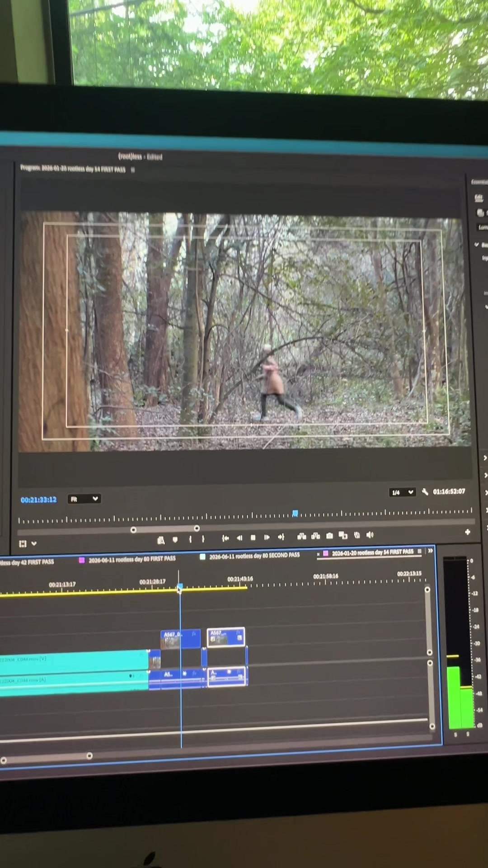Image resolution: width=488 pixels, height=868 pixels.
Task: Expand the chevron next to the frame-bracket icon
Action: coord(34,543)
